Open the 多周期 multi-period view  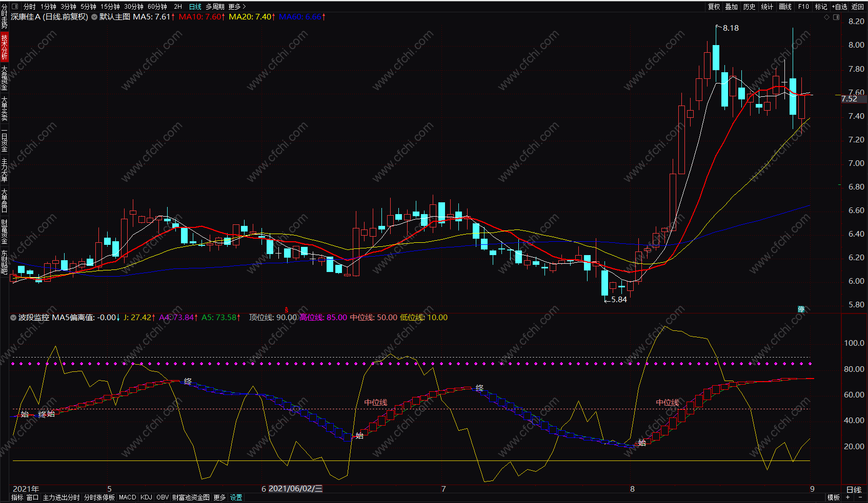point(215,7)
